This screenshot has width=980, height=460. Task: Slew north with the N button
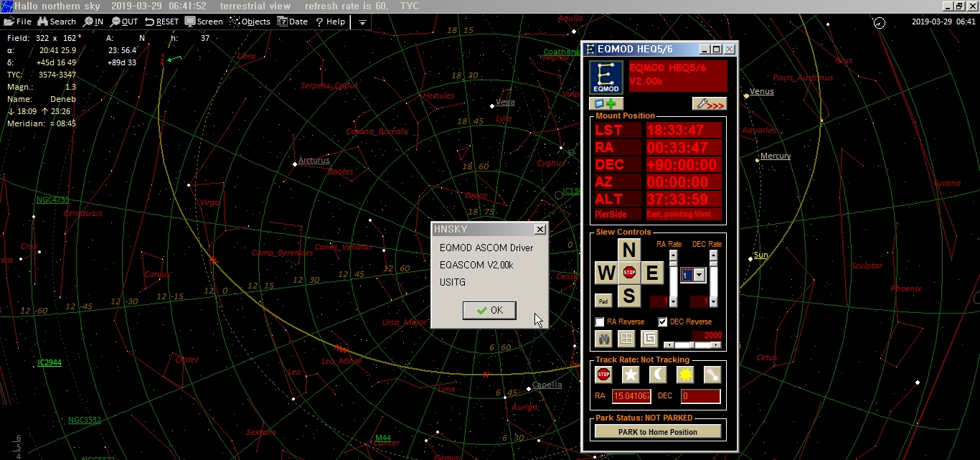629,250
